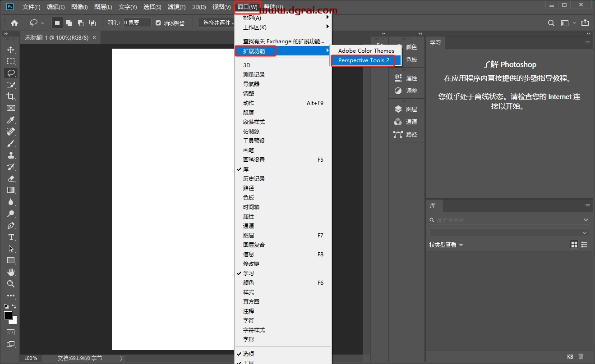Viewport: 595px width, 364px height.
Task: Select the Clone Stamp tool
Action: [x=11, y=155]
